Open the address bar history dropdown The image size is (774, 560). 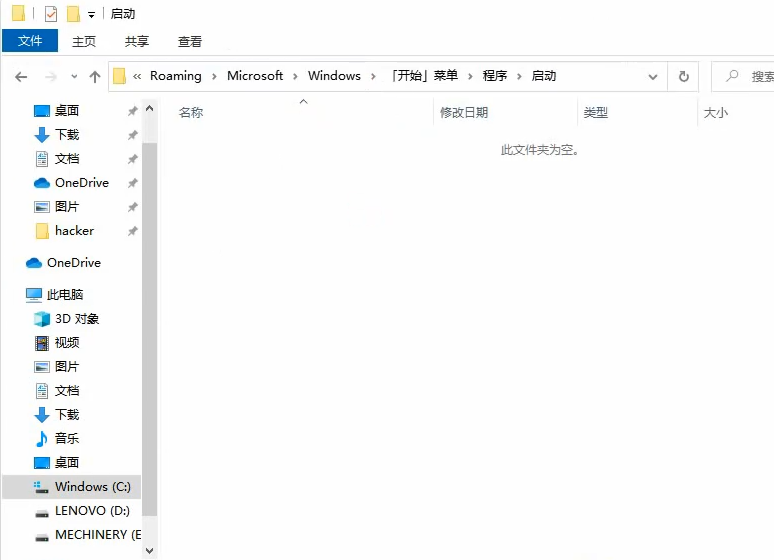pos(653,77)
